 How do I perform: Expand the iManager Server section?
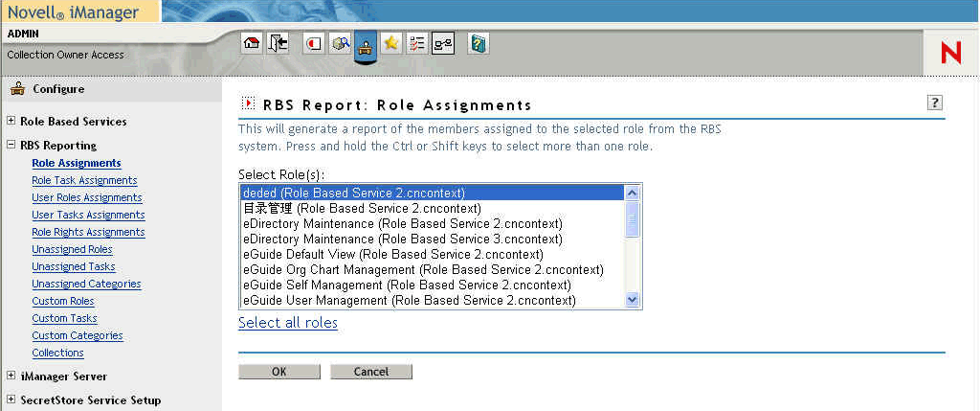[11, 376]
